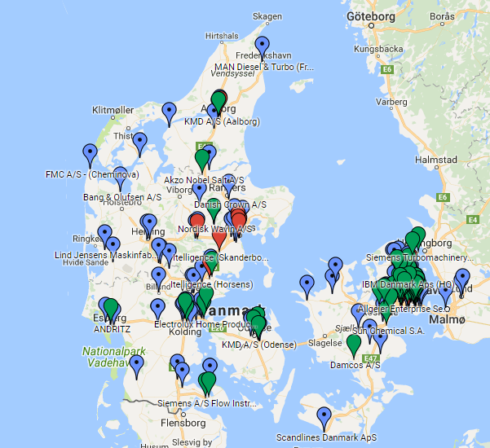Click the Borås city label
The width and height of the screenshot is (490, 448).
442,16
